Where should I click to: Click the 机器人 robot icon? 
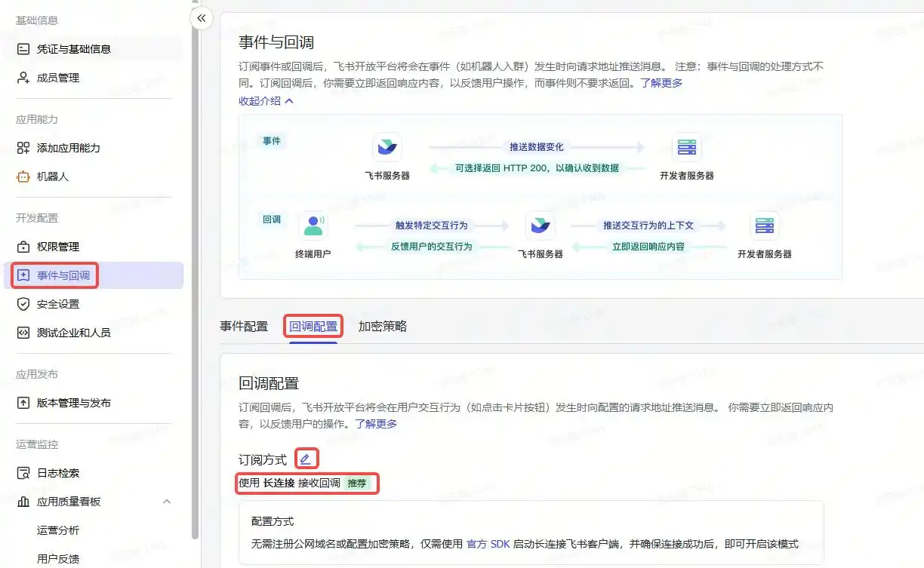23,177
